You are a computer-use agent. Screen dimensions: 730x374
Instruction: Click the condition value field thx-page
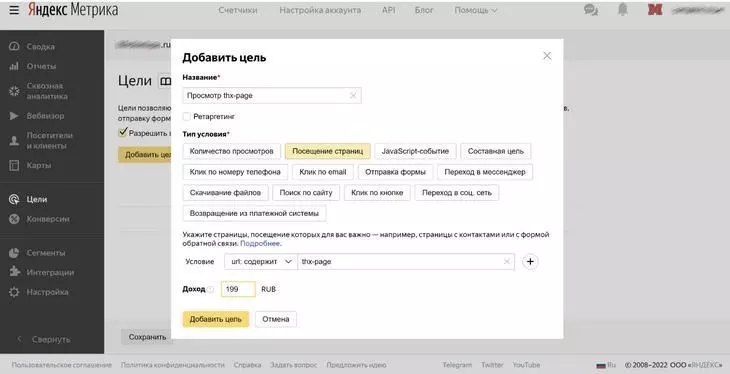point(406,262)
